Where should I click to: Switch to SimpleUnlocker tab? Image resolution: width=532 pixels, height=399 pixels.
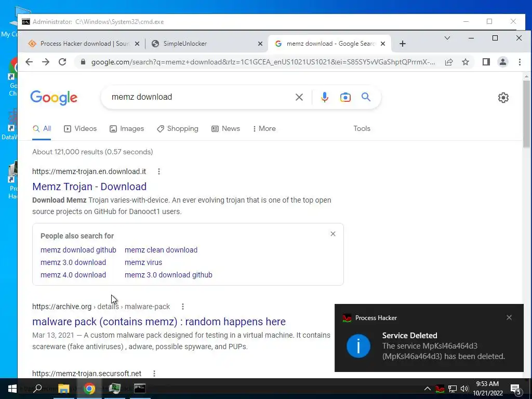coord(207,44)
